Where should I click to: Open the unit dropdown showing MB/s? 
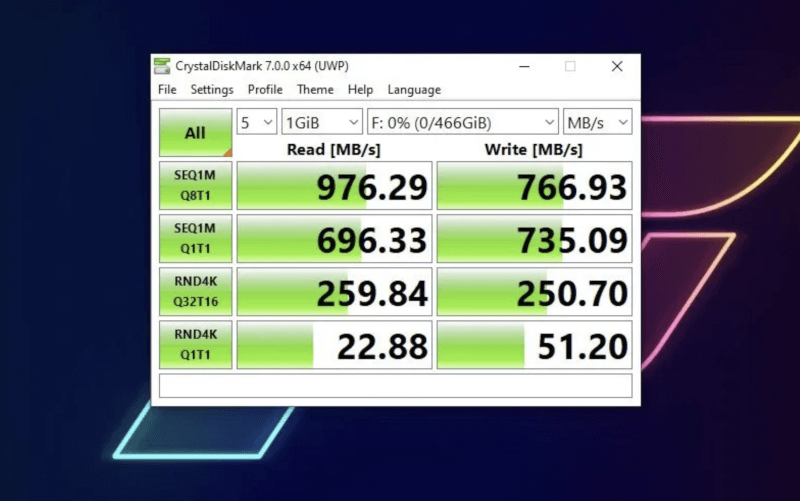597,122
